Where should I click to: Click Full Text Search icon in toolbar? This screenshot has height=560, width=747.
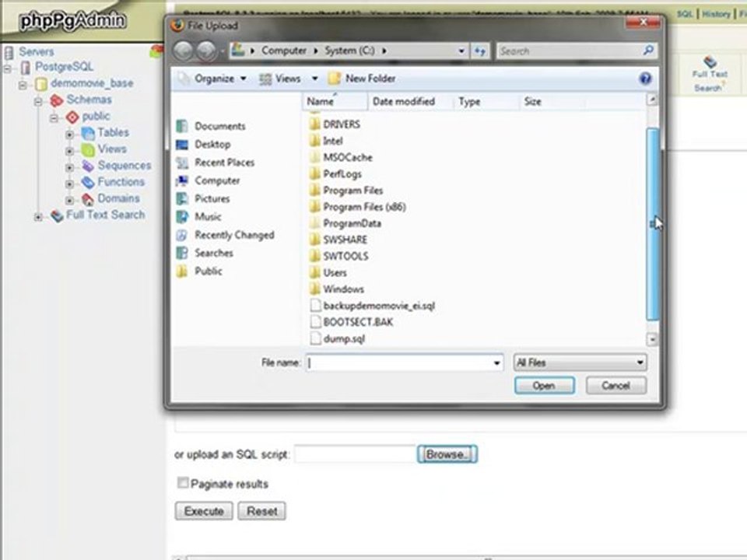[x=710, y=61]
